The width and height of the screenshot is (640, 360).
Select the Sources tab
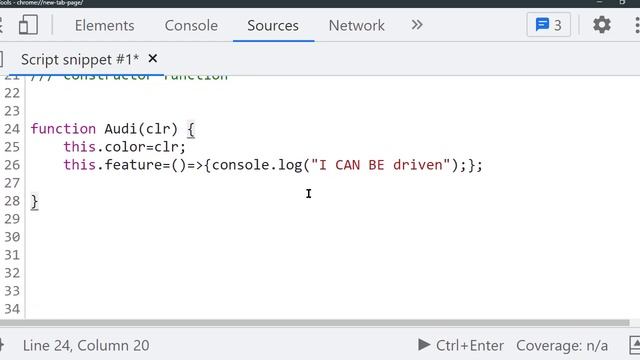point(273,25)
